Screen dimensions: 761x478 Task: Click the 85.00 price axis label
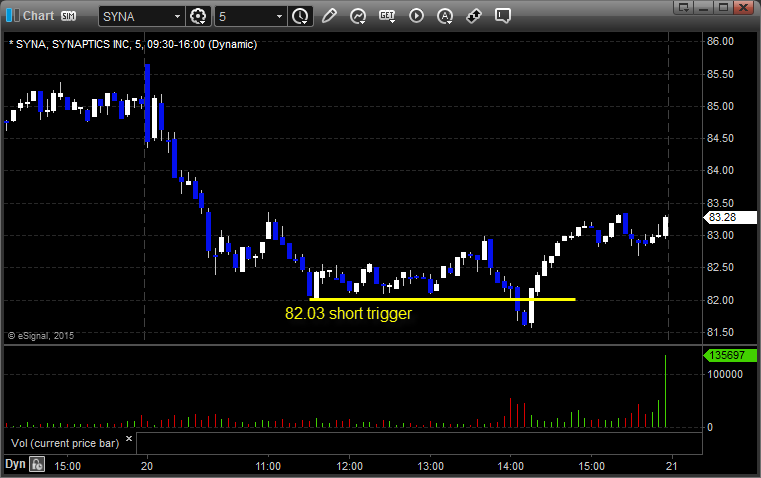point(720,106)
